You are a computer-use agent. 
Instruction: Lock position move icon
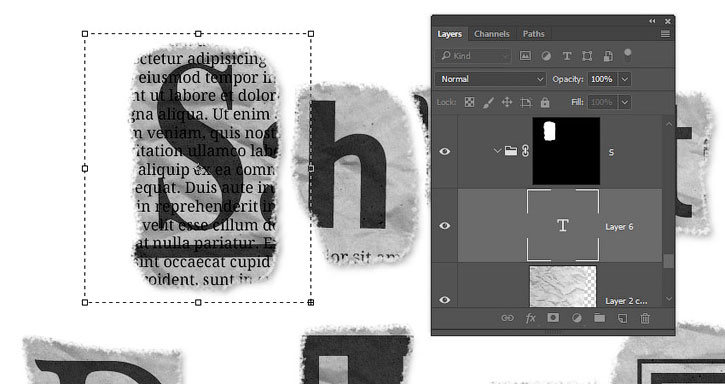pos(507,102)
